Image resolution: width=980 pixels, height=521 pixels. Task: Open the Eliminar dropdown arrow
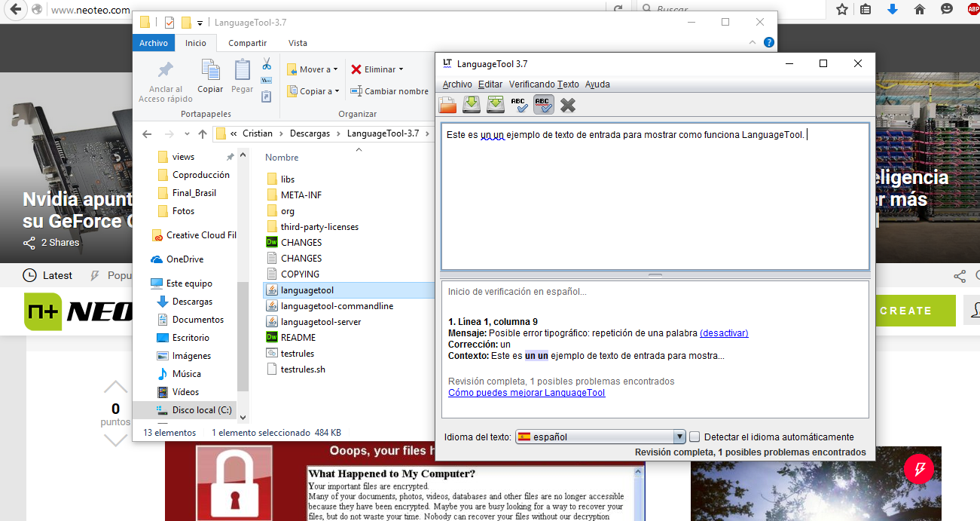click(x=401, y=69)
